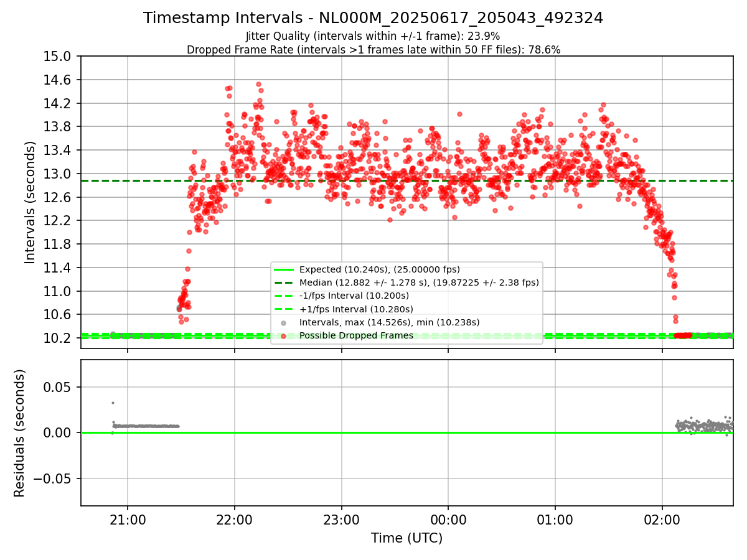Click legend entry 'Expected (10.240s), (25.00000 fps)'
Viewport: 747px width, 560px height.
[380, 269]
